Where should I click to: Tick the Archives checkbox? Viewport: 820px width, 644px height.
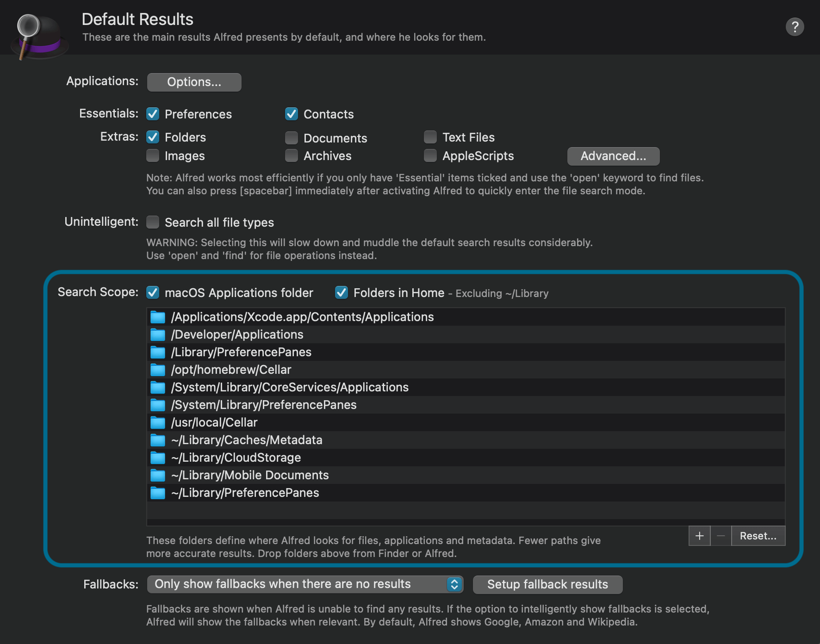point(292,155)
